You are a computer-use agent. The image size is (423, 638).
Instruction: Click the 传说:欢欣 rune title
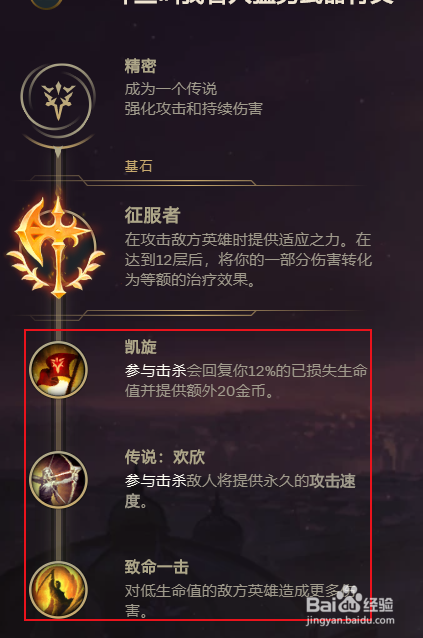[x=164, y=457]
